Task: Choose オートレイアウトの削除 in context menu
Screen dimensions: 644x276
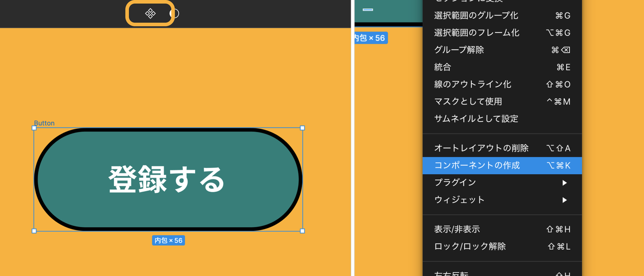Action: click(x=502, y=148)
